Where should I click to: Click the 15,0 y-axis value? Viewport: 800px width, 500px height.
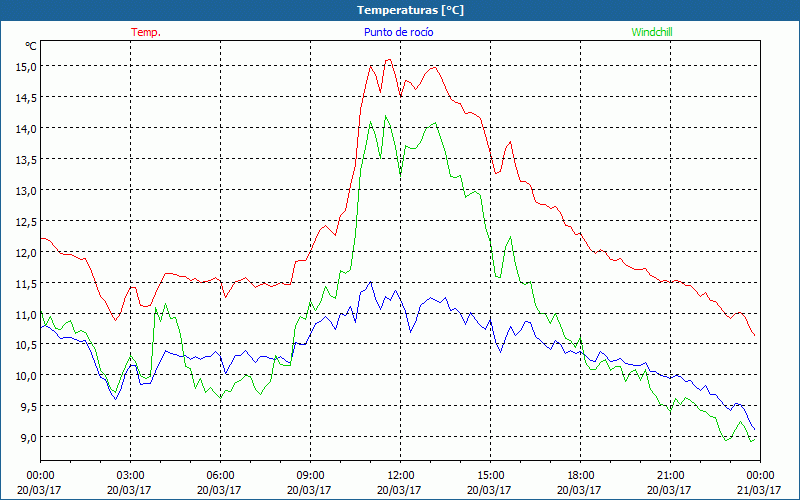27,66
